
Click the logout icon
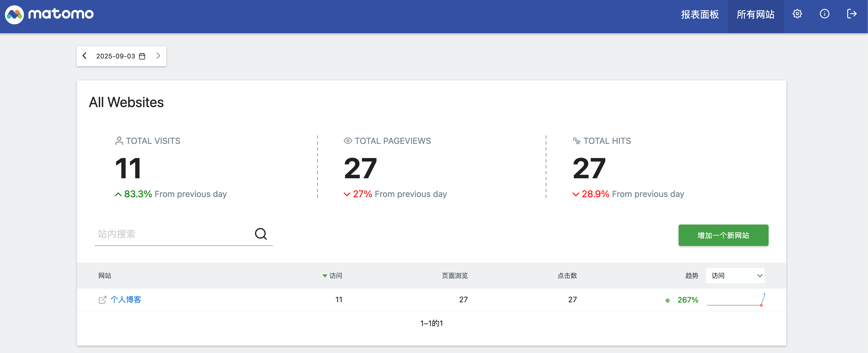(851, 14)
